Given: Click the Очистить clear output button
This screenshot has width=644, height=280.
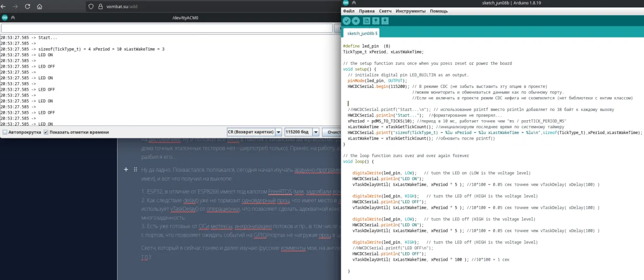Looking at the screenshot, I should [332, 132].
